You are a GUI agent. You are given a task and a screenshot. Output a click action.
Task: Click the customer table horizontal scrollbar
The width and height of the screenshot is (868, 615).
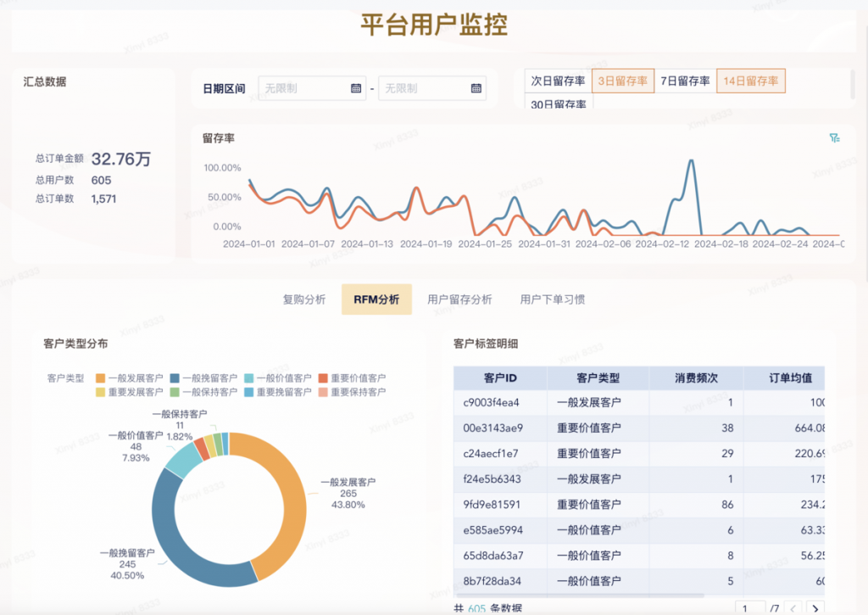[578, 595]
